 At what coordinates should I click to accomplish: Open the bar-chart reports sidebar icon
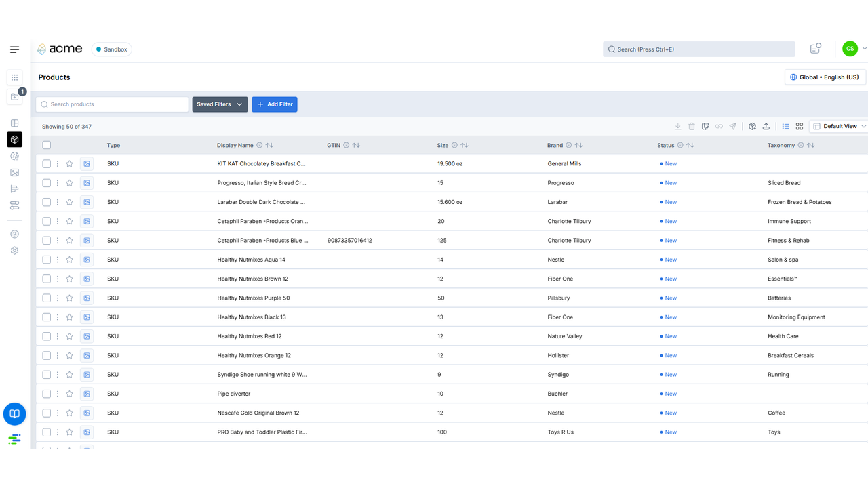click(x=14, y=189)
